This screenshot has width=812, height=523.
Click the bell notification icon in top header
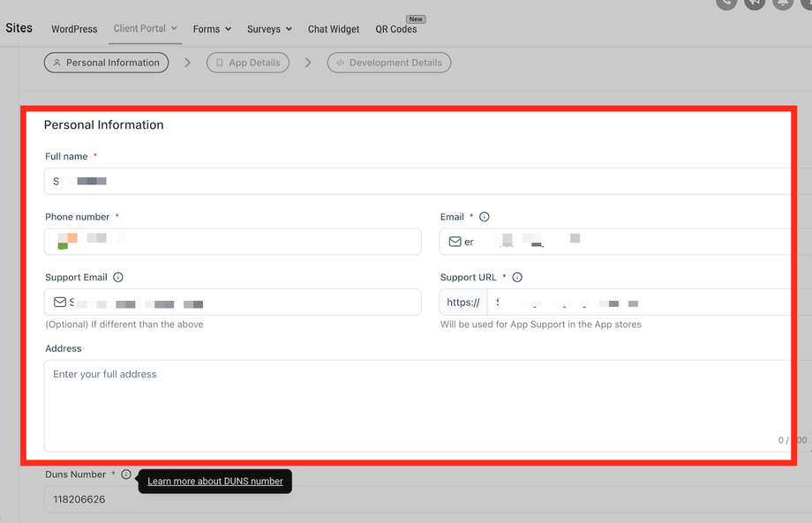point(783,3)
